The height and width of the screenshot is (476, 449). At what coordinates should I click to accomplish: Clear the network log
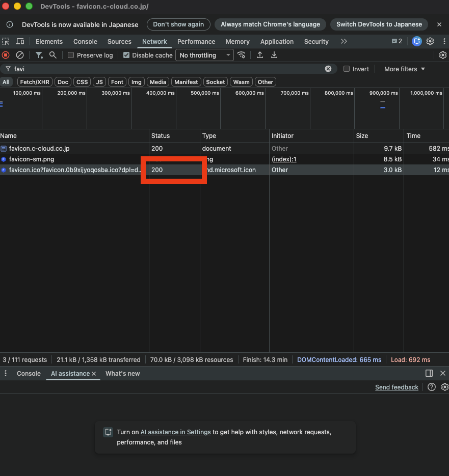20,55
